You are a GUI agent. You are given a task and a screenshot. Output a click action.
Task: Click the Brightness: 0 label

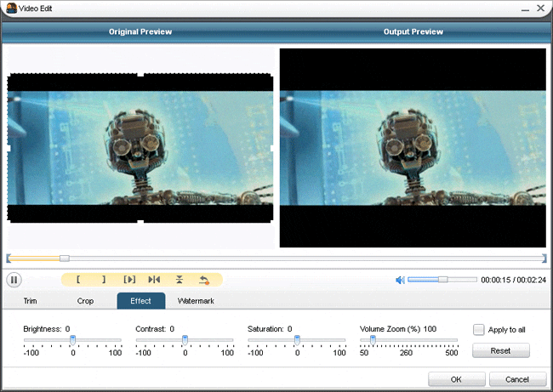(47, 329)
